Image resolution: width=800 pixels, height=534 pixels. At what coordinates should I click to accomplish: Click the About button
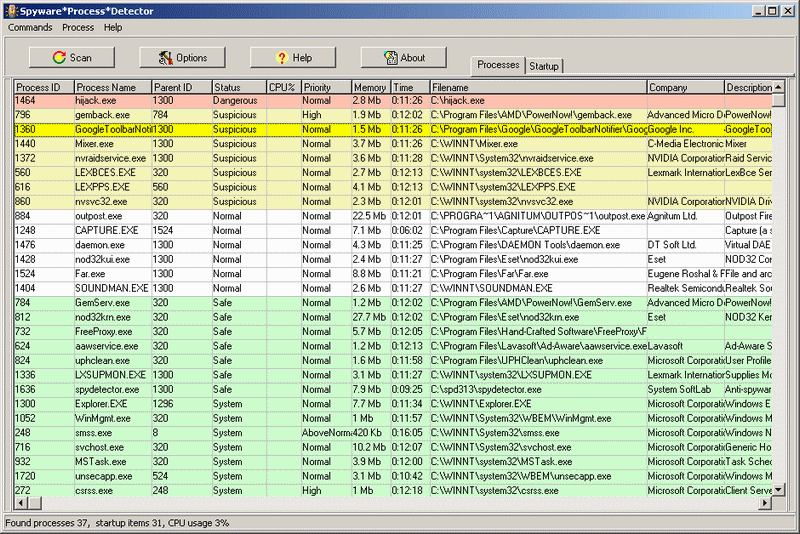(403, 58)
